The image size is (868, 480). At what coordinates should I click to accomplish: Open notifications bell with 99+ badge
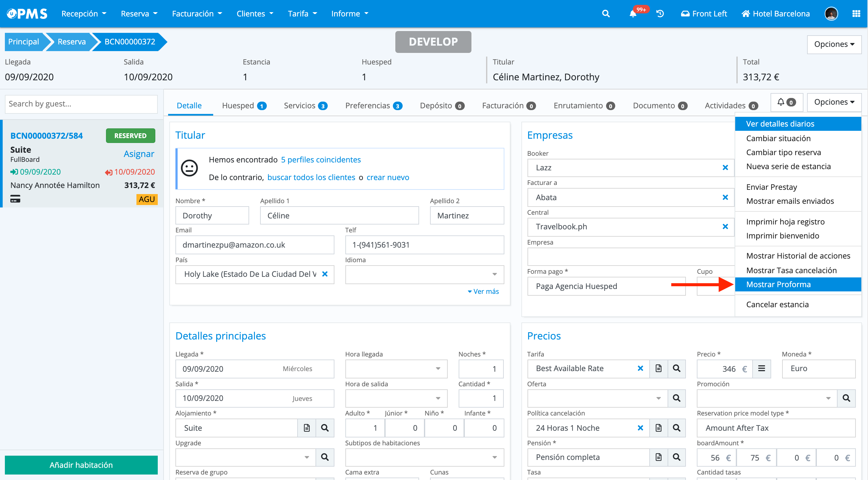[x=633, y=14]
